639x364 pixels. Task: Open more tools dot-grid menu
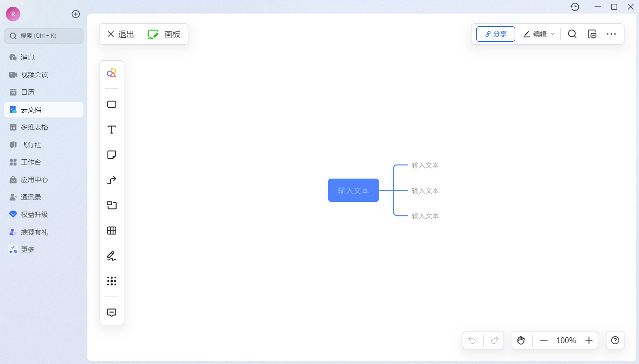point(112,281)
